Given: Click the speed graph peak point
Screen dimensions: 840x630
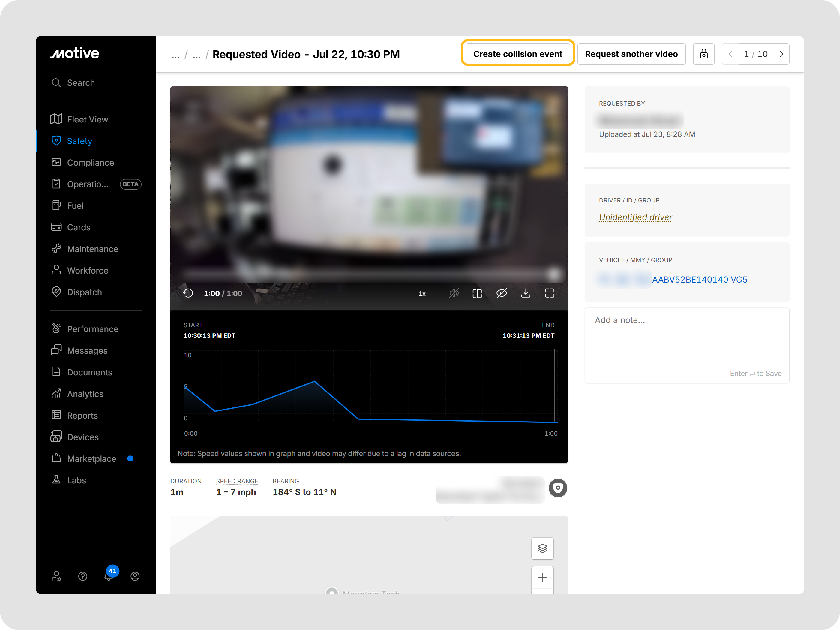Looking at the screenshot, I should click(314, 381).
